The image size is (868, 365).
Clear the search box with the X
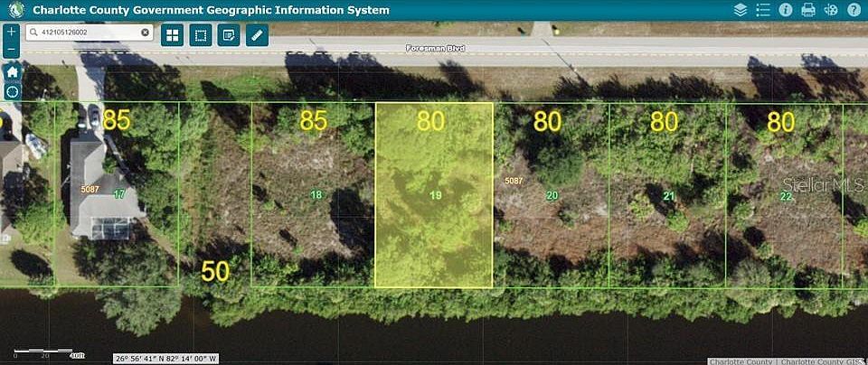145,33
